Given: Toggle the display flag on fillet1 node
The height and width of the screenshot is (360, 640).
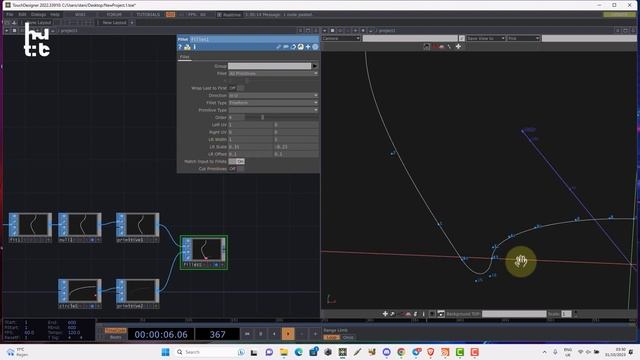Looking at the screenshot, I should [216, 265].
